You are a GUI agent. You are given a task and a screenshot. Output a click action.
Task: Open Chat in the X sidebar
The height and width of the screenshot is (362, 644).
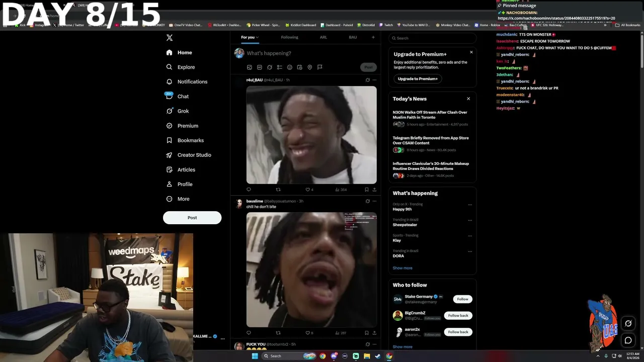[x=177, y=96]
